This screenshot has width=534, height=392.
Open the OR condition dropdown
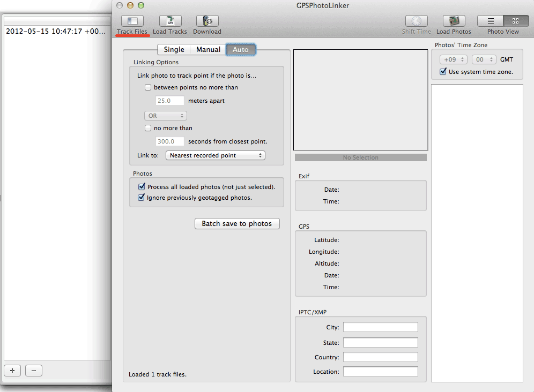tap(166, 116)
